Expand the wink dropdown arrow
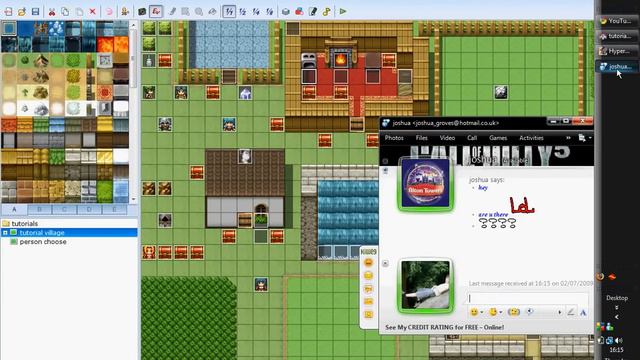Viewport: 640px width, 360px height. (x=500, y=313)
